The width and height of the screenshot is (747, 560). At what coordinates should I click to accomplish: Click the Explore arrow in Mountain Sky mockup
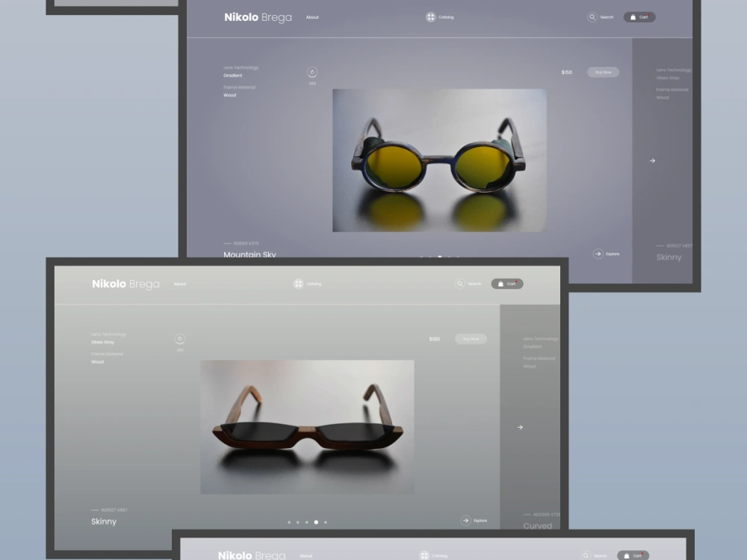(598, 254)
